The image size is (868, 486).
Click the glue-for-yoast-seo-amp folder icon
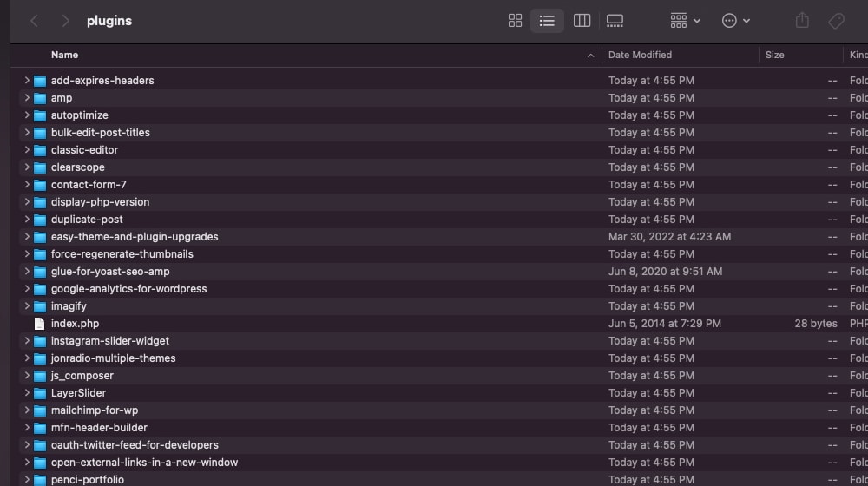[40, 272]
